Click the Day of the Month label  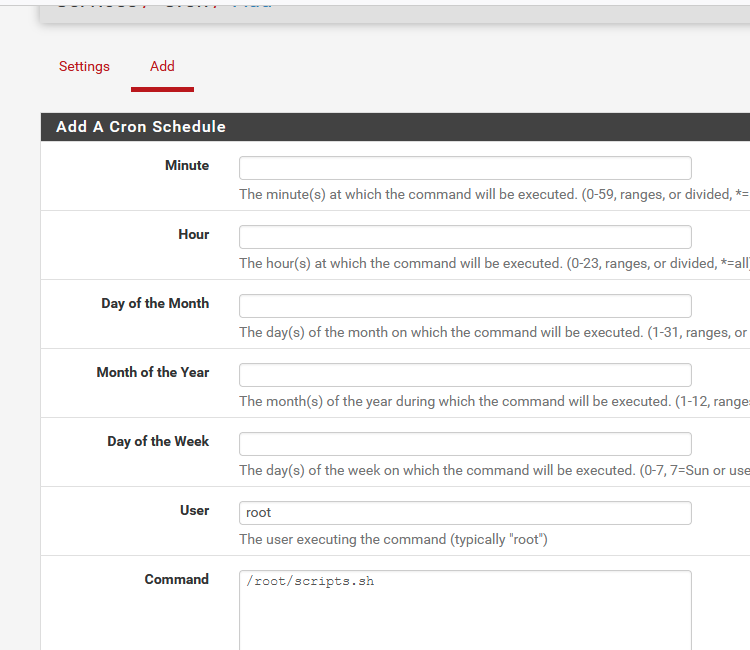coord(155,304)
